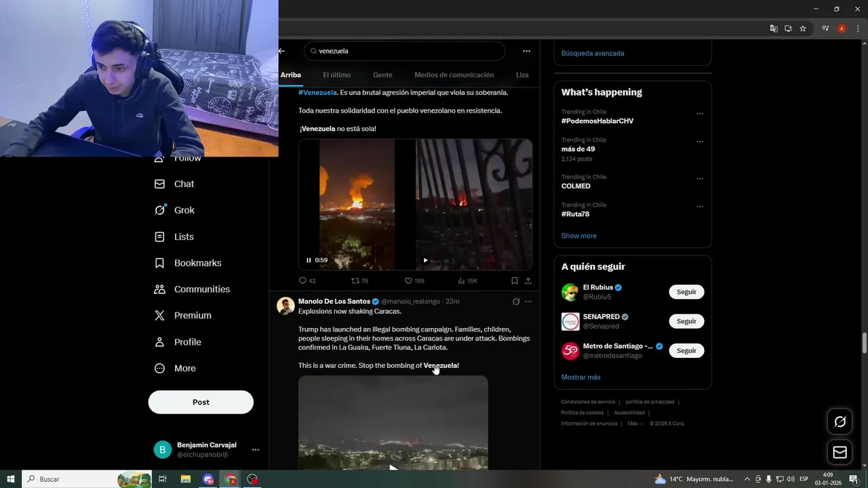868x488 pixels.
Task: Open options for #PodemosHablarCHV trend
Action: tap(700, 114)
